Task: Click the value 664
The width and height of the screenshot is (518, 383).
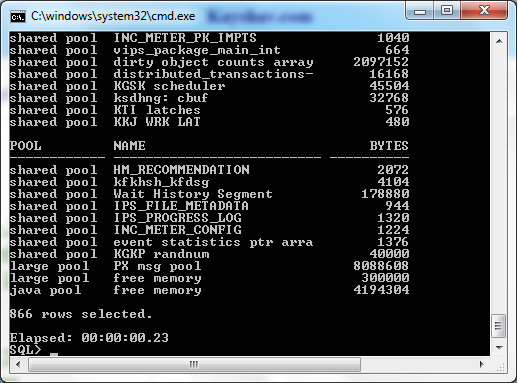Action: tap(397, 50)
